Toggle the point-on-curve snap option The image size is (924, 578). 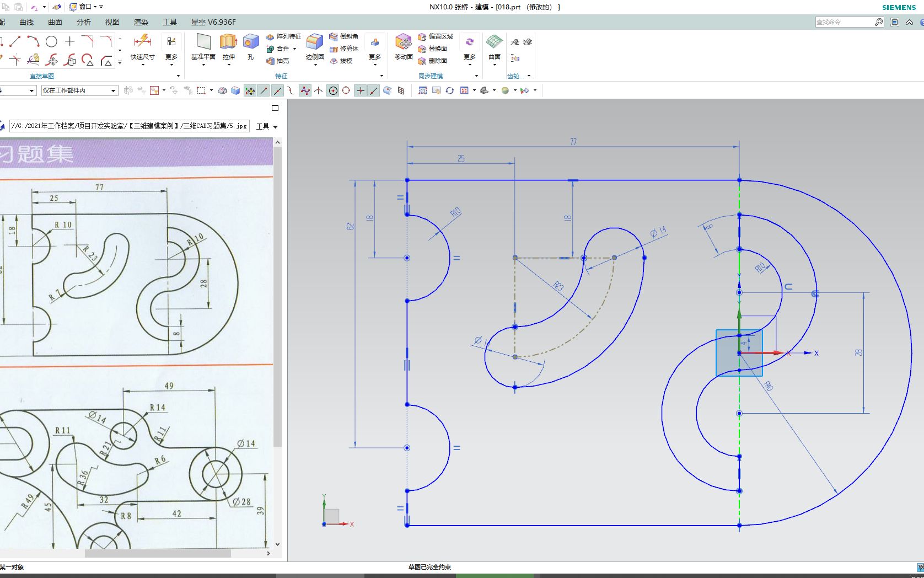[374, 90]
